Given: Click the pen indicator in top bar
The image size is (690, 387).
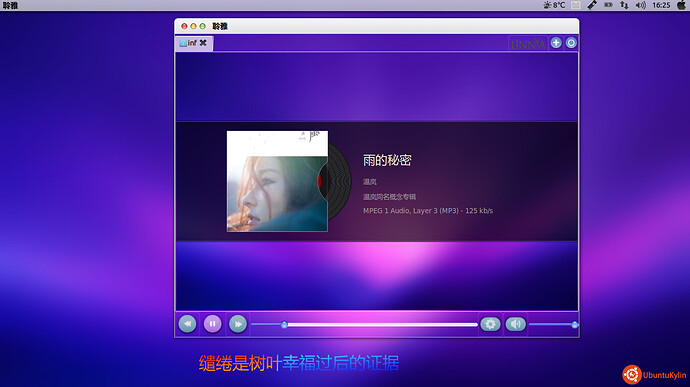Looking at the screenshot, I should click(592, 5).
